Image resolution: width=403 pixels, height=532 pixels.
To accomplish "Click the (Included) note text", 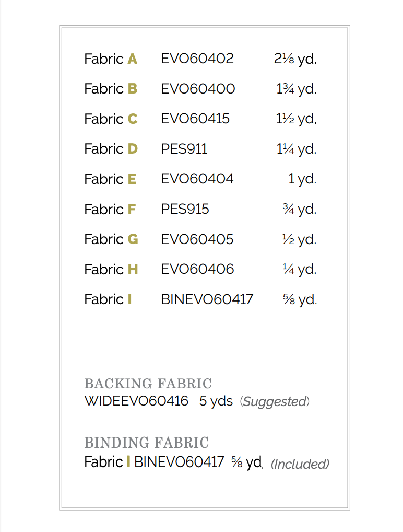I will click(x=300, y=464).
